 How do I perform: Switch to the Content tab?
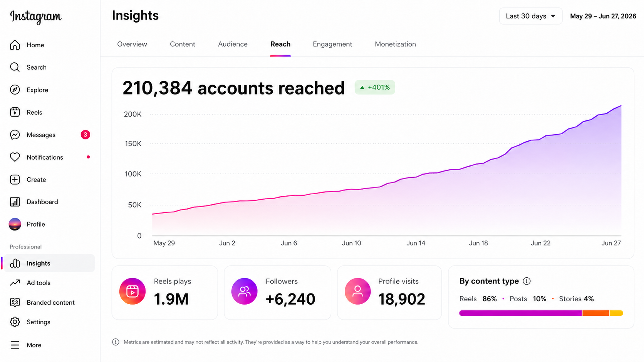point(183,44)
